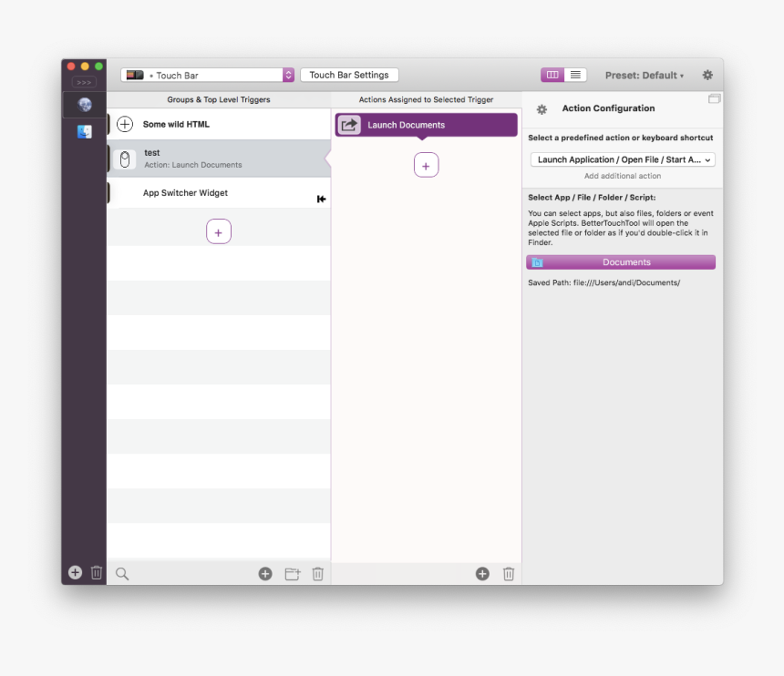
Task: Delete action with trash icon in actions column
Action: pyautogui.click(x=509, y=574)
